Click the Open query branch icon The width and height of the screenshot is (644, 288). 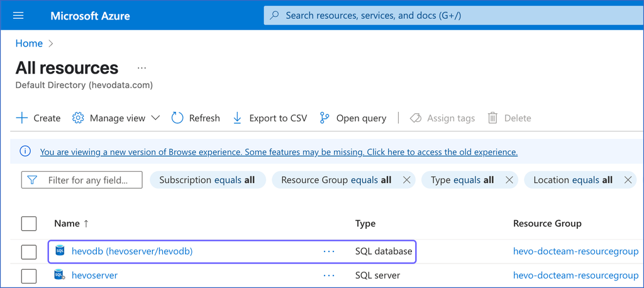tap(325, 118)
